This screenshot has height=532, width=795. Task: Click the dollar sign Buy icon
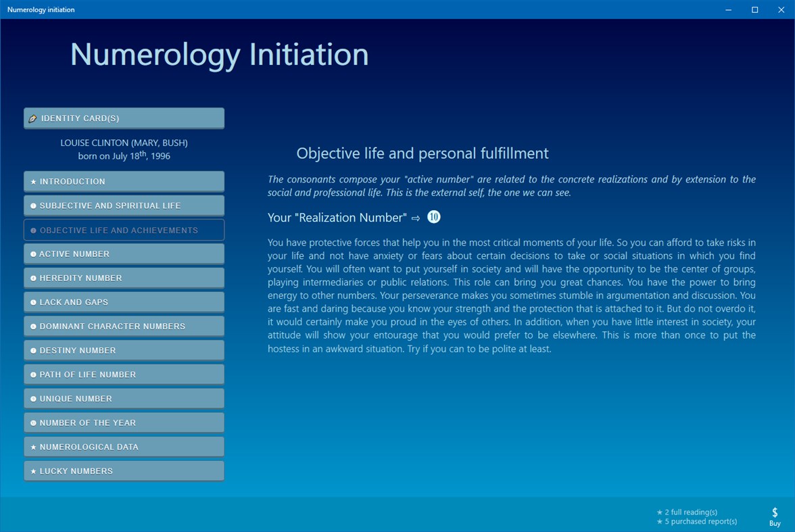click(x=775, y=511)
